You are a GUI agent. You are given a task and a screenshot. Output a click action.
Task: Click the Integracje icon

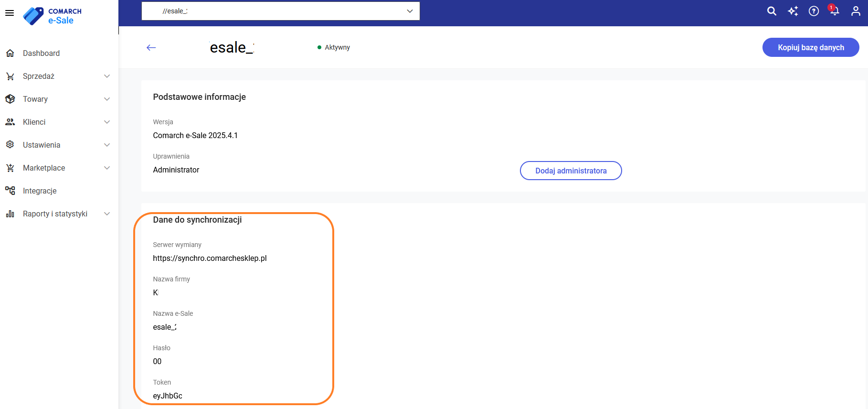pos(10,191)
